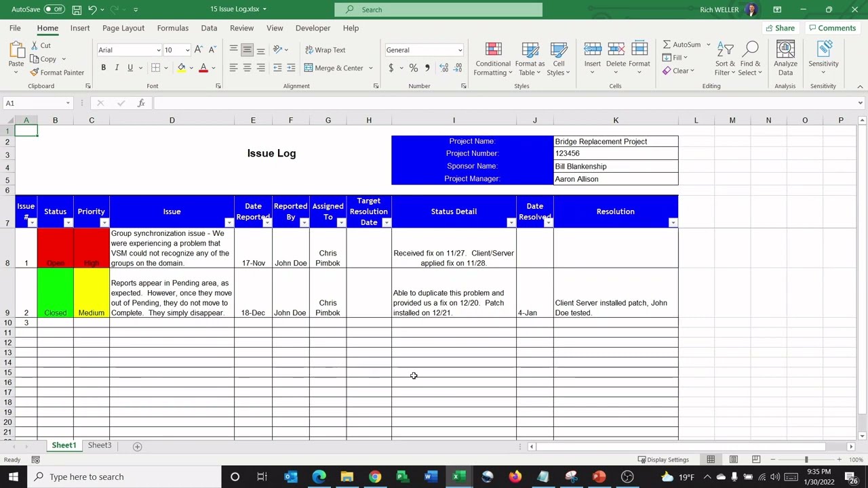Screen dimensions: 868x488
Task: Toggle Center horizontal alignment
Action: coord(247,68)
